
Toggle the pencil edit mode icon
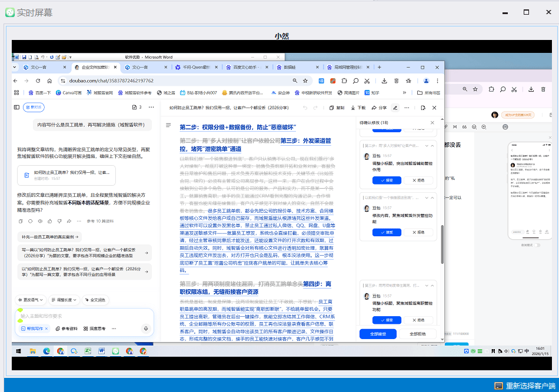pos(395,108)
